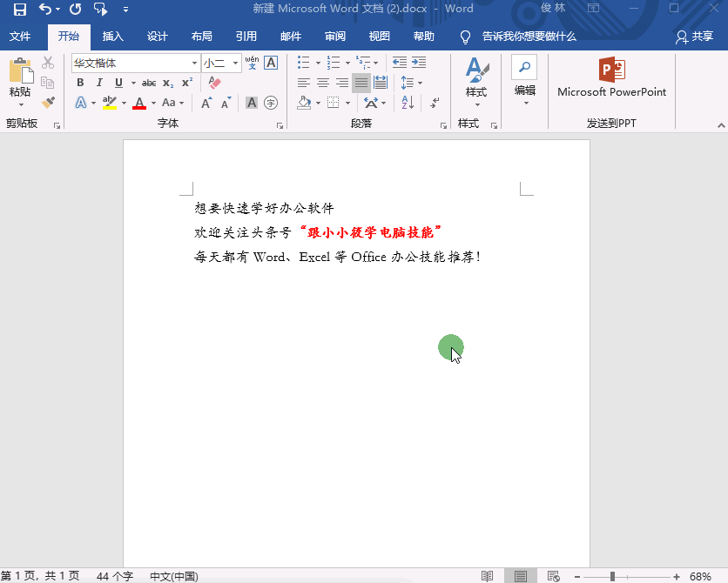Click the Format Painter brush icon
This screenshot has width=728, height=583.
(48, 102)
